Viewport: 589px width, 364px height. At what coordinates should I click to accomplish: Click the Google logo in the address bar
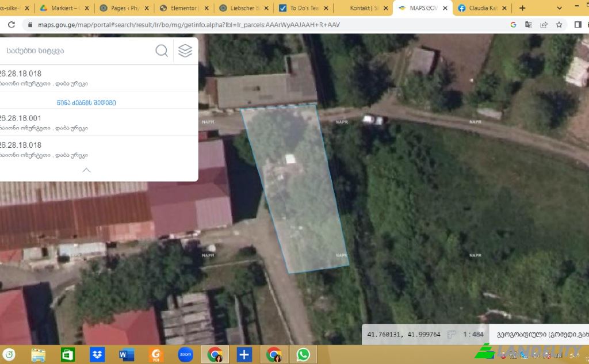pos(513,25)
